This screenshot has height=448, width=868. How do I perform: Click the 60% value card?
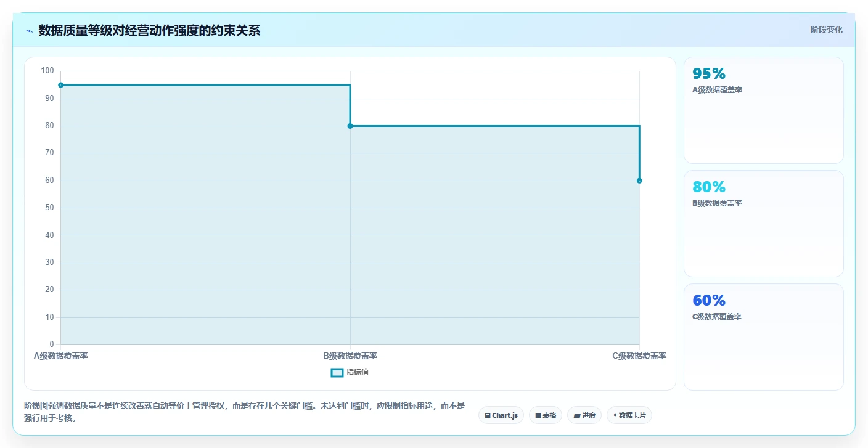[x=763, y=337]
